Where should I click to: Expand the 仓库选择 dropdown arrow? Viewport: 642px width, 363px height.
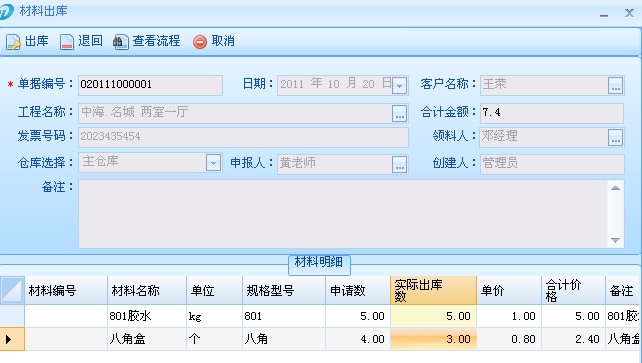pos(213,163)
